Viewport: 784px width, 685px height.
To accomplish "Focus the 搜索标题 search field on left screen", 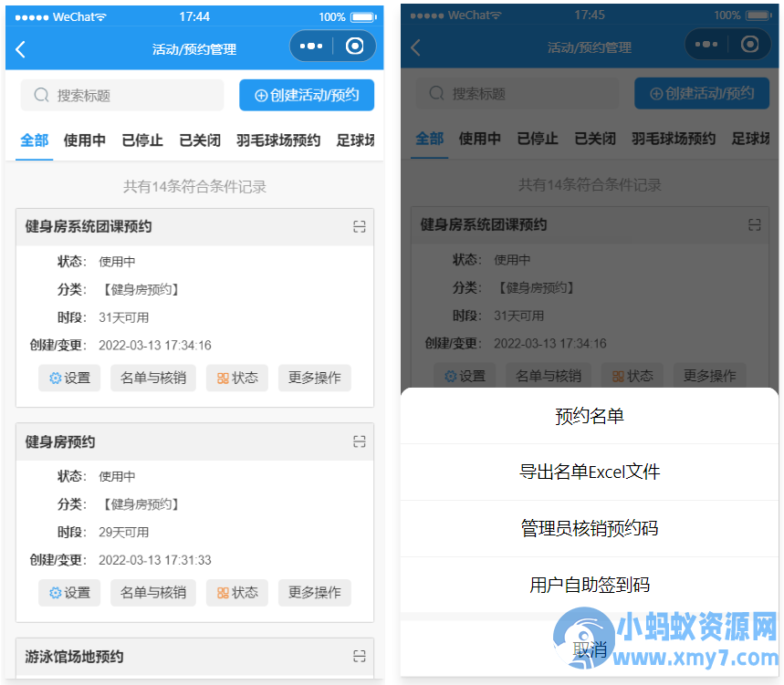I will tap(122, 95).
